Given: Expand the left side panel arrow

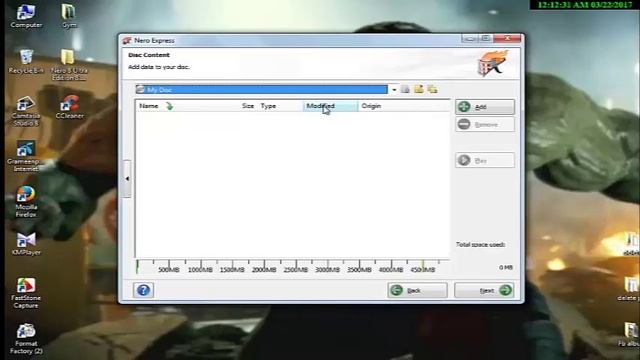Looking at the screenshot, I should (x=127, y=179).
